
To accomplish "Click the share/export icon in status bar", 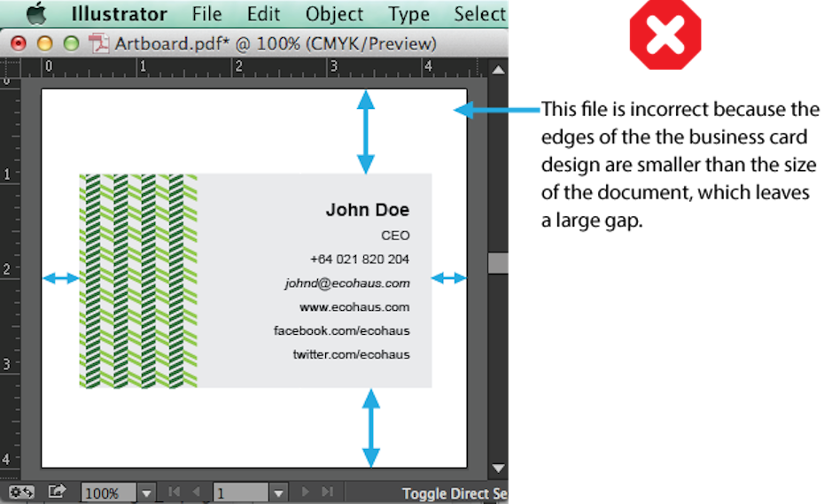I will 57,492.
